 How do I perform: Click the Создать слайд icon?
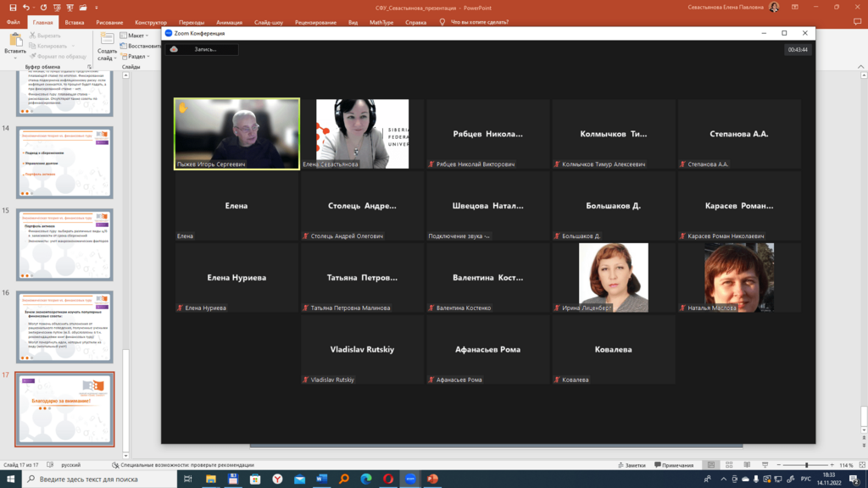pyautogui.click(x=107, y=39)
